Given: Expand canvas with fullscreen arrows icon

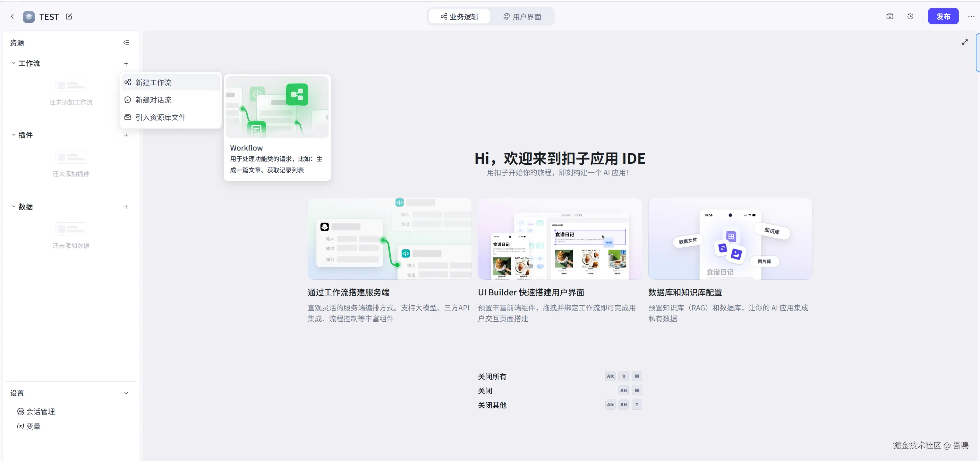Looking at the screenshot, I should tap(965, 42).
